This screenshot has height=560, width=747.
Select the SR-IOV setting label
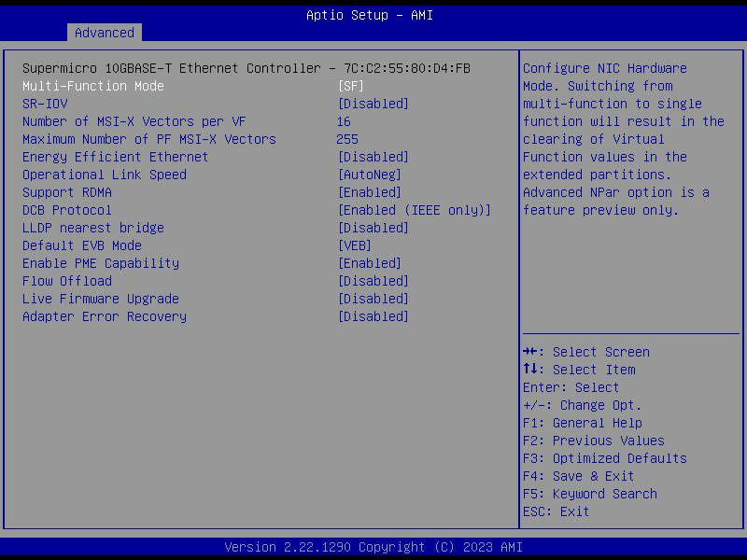coord(45,104)
